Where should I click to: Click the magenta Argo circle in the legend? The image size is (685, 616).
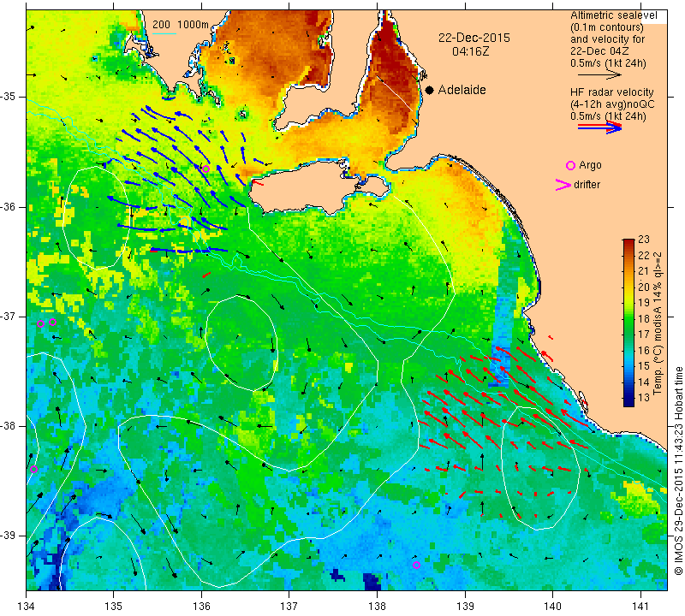click(570, 165)
